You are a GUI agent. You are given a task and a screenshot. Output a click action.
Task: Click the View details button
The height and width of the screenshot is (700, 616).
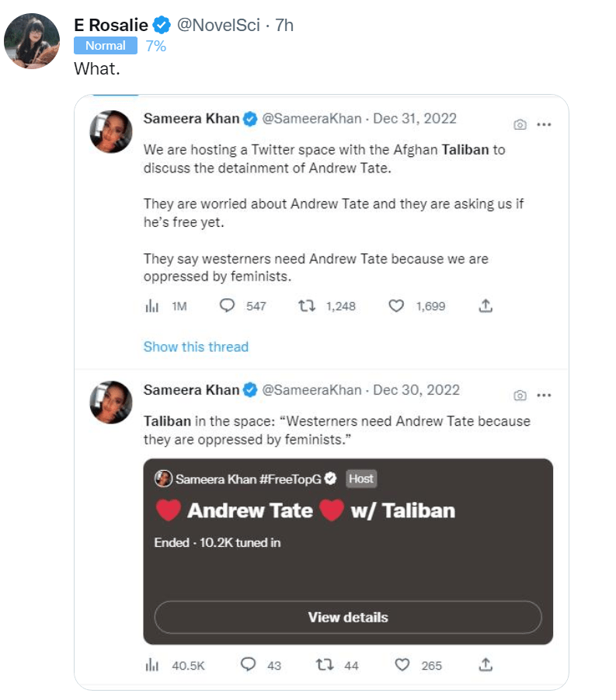348,618
